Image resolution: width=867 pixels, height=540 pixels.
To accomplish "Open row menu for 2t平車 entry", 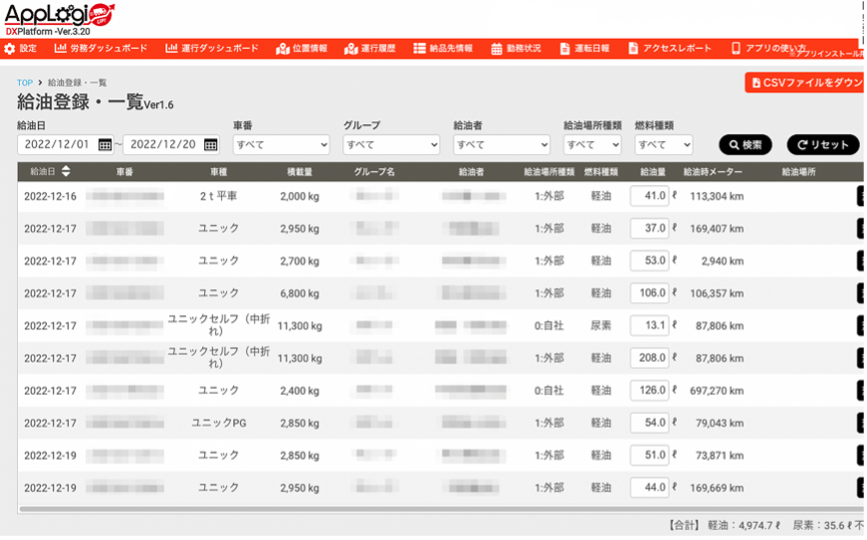I will click(861, 197).
